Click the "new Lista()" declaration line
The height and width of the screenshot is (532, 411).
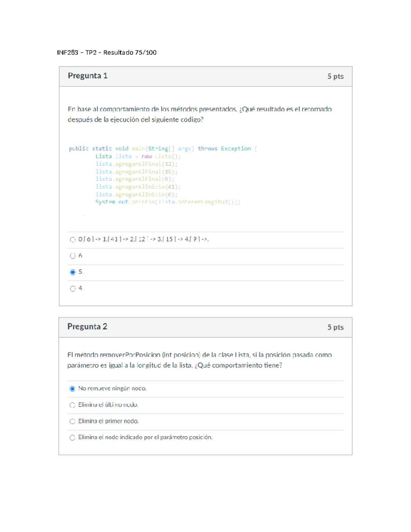point(139,156)
